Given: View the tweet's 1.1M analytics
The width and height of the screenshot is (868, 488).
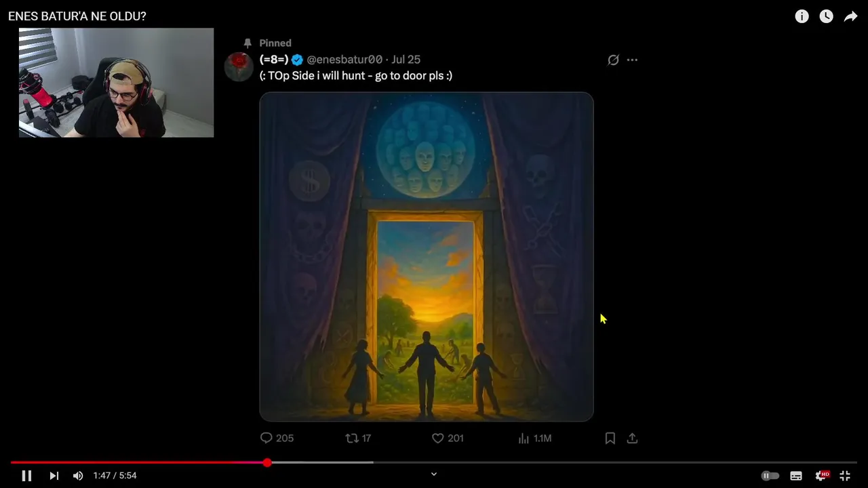Looking at the screenshot, I should (x=534, y=439).
